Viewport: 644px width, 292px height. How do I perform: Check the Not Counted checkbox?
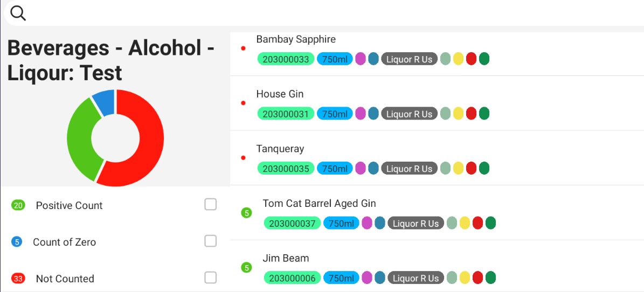211,278
